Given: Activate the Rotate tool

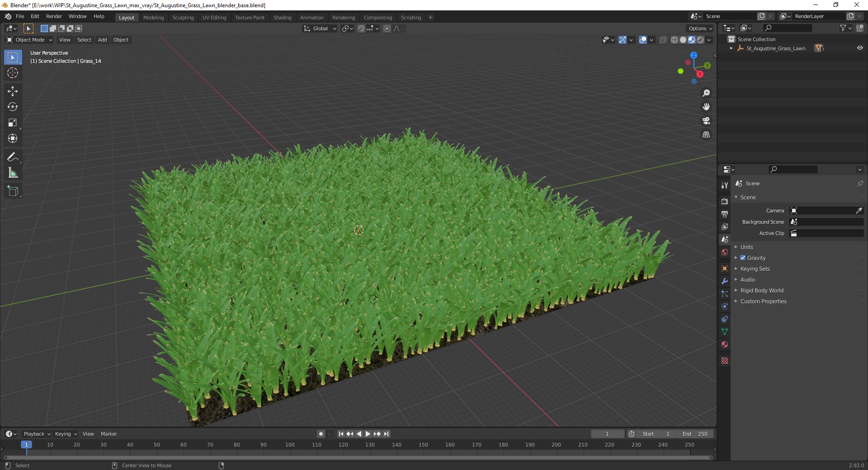Looking at the screenshot, I should pyautogui.click(x=13, y=107).
